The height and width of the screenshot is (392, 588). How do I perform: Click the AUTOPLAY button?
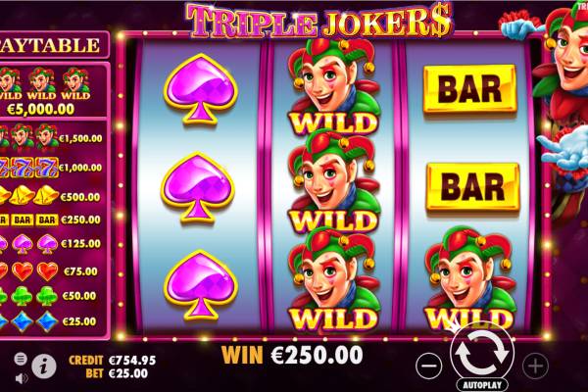click(x=482, y=385)
